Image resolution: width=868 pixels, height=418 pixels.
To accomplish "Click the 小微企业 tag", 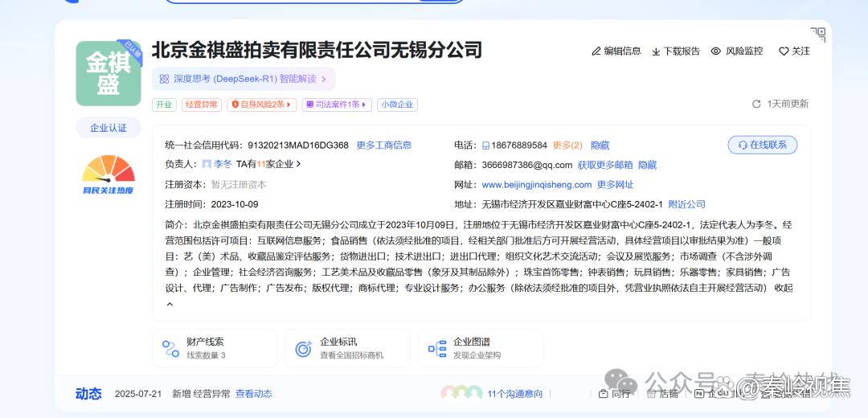I will 397,104.
